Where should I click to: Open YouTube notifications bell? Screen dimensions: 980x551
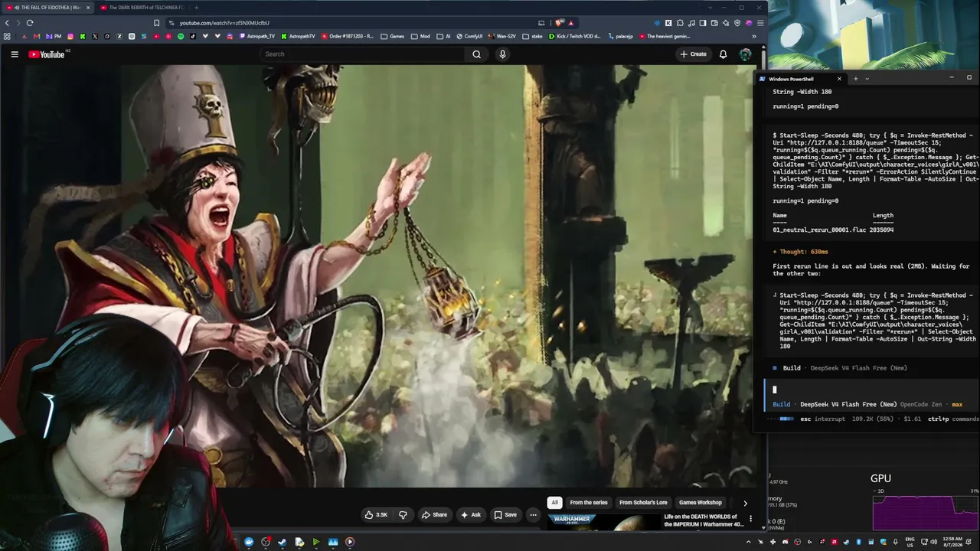(723, 54)
